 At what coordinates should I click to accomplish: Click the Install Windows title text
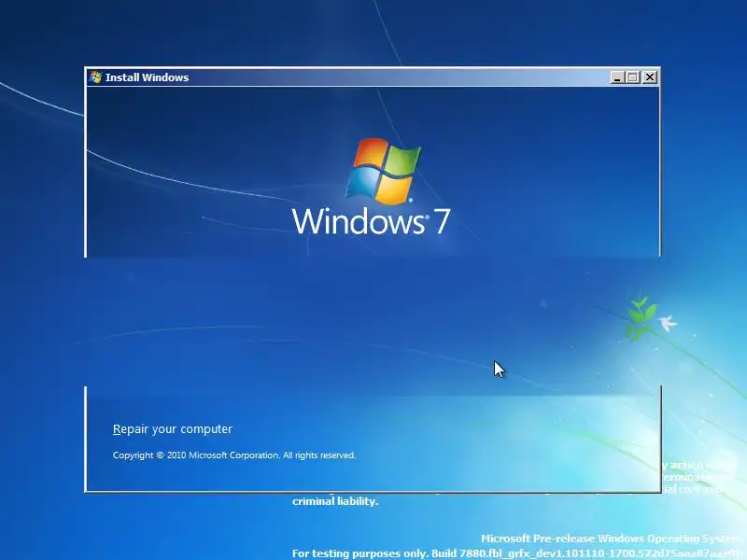tap(147, 77)
